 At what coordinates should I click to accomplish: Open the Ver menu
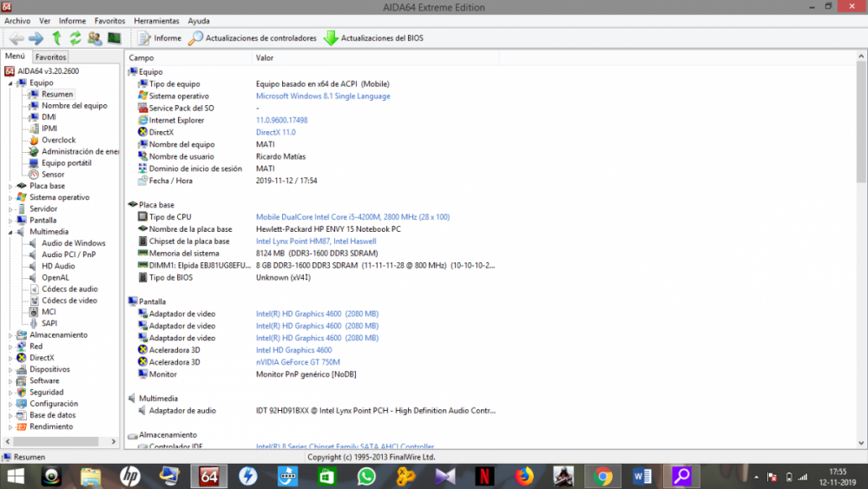45,21
